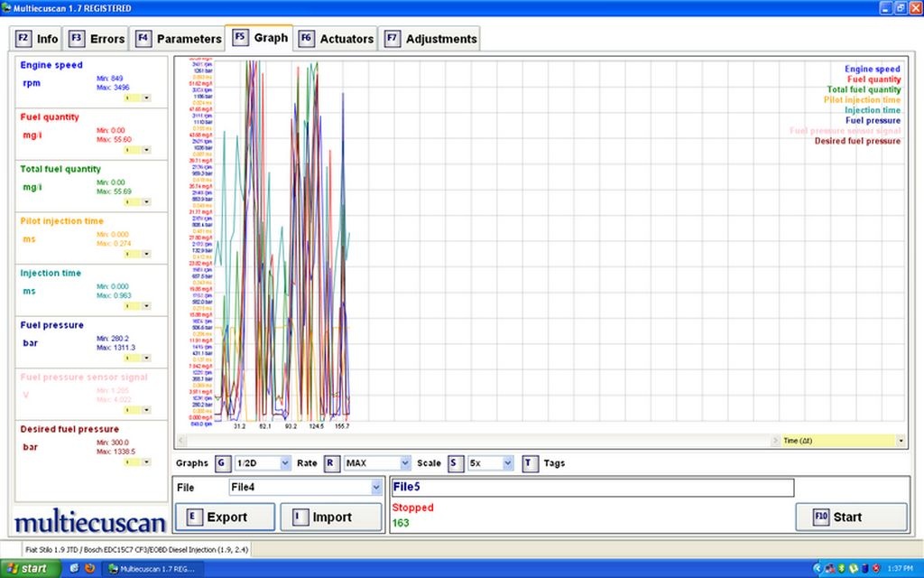924x578 pixels.
Task: Open the File4 file dropdown
Action: click(x=305, y=487)
